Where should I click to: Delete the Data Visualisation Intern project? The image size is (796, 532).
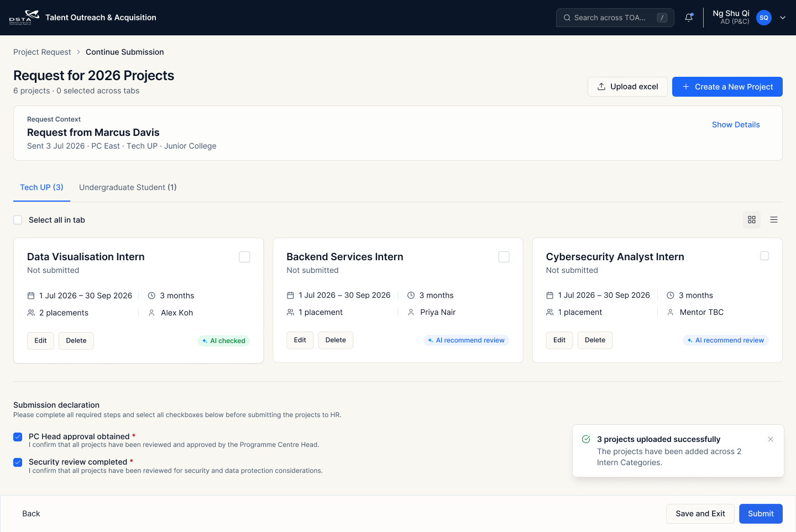click(76, 341)
